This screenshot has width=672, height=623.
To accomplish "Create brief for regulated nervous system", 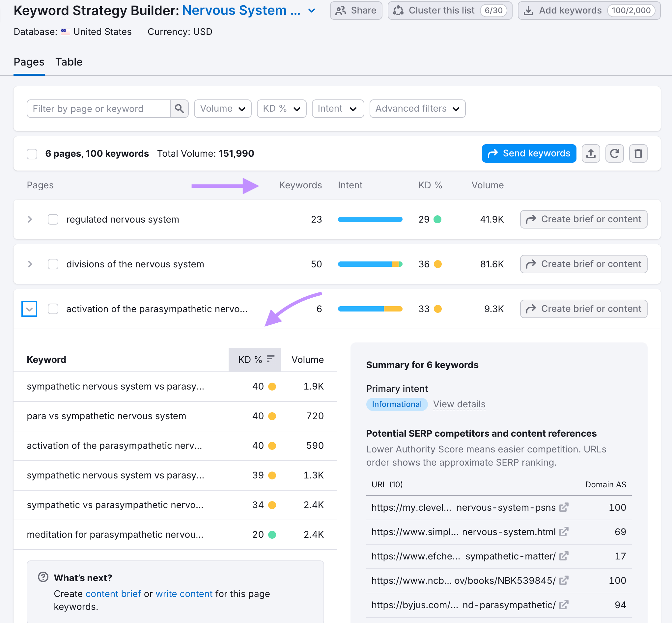I will click(x=583, y=219).
